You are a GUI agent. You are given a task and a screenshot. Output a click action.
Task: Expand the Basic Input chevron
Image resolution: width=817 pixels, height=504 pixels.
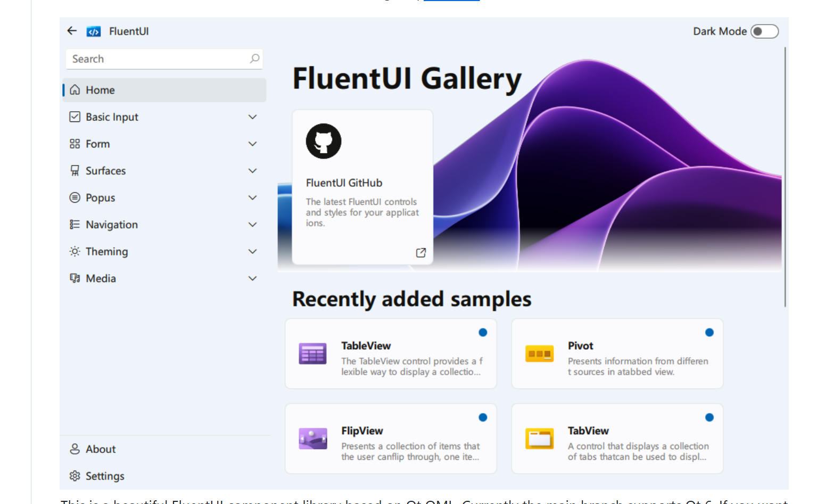coord(253,117)
